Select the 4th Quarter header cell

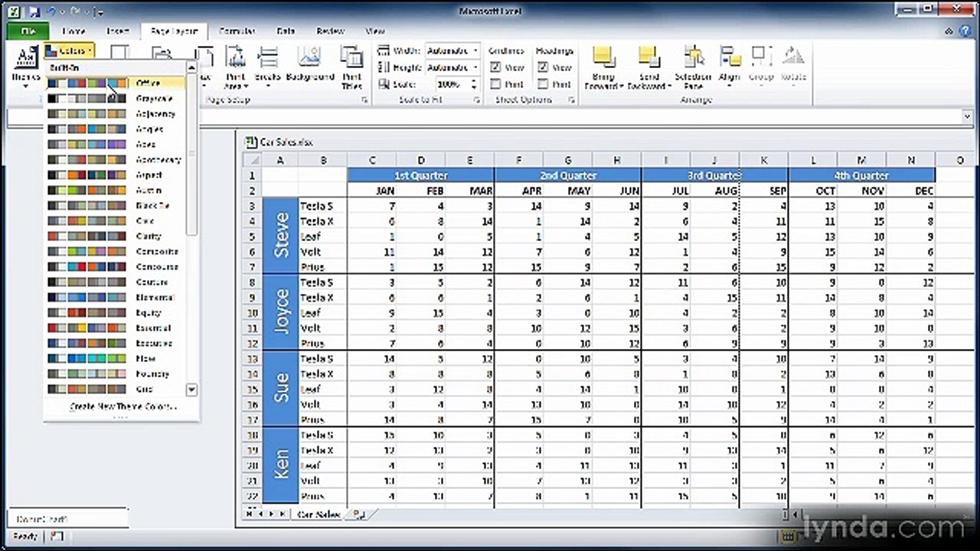pyautogui.click(x=862, y=175)
